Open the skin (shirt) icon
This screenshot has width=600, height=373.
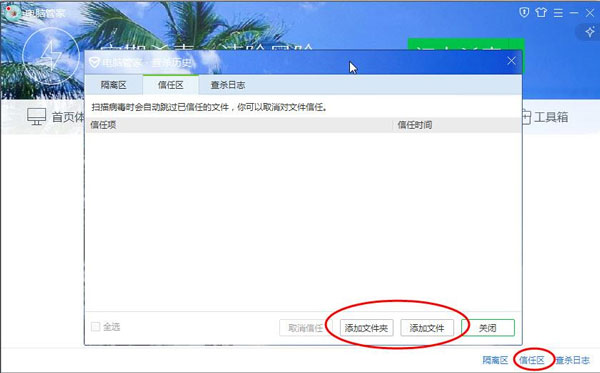click(x=541, y=13)
